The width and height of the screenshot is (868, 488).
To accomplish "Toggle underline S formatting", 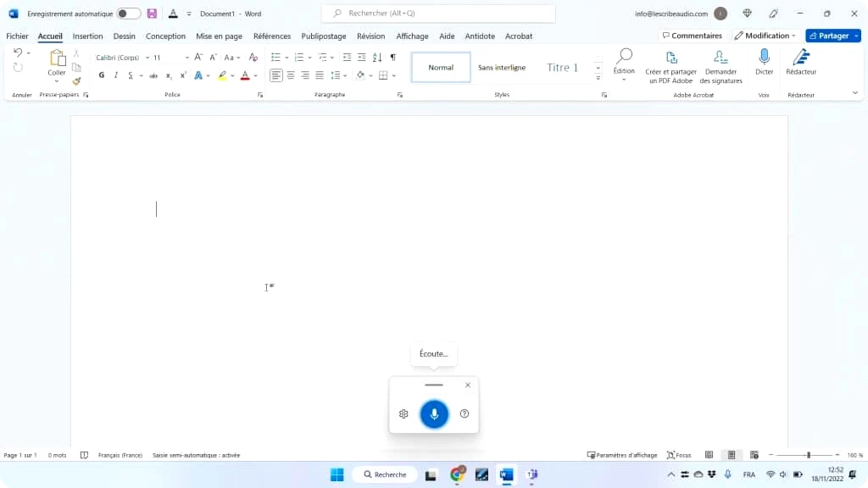I will [130, 75].
